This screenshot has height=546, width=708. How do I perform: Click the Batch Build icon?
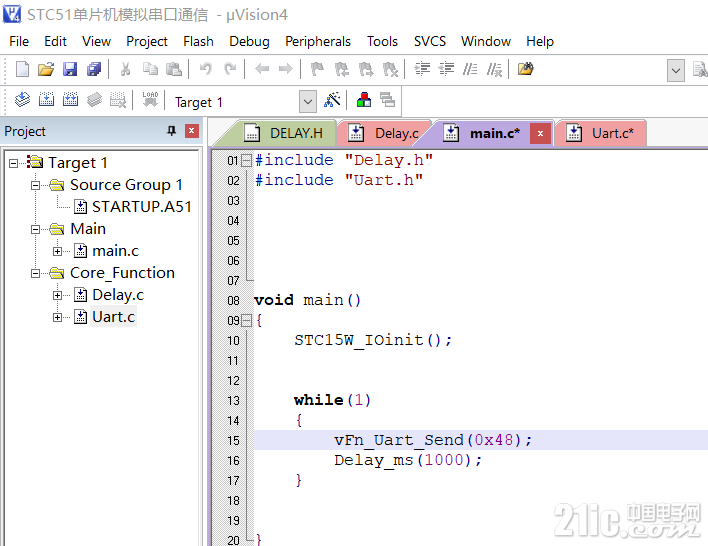[94, 99]
